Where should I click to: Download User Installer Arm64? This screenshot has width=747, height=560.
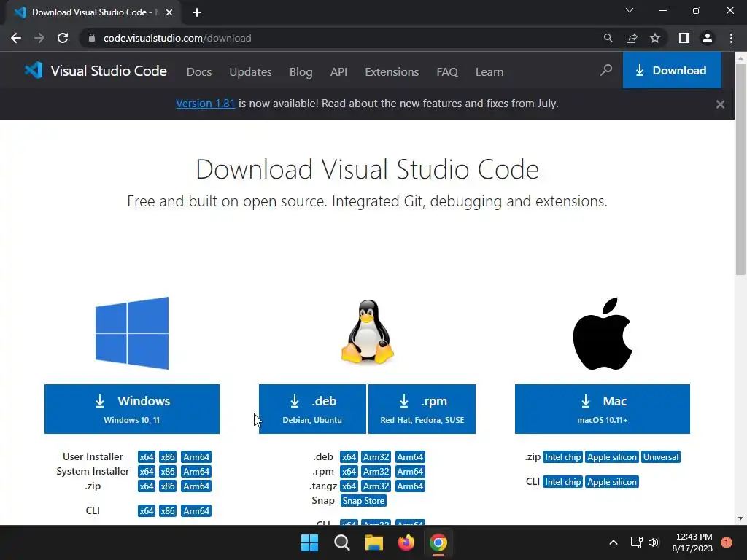tap(196, 457)
